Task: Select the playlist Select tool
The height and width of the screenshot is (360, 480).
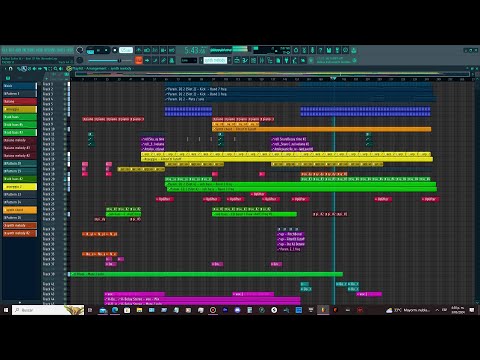Action: click(x=50, y=68)
